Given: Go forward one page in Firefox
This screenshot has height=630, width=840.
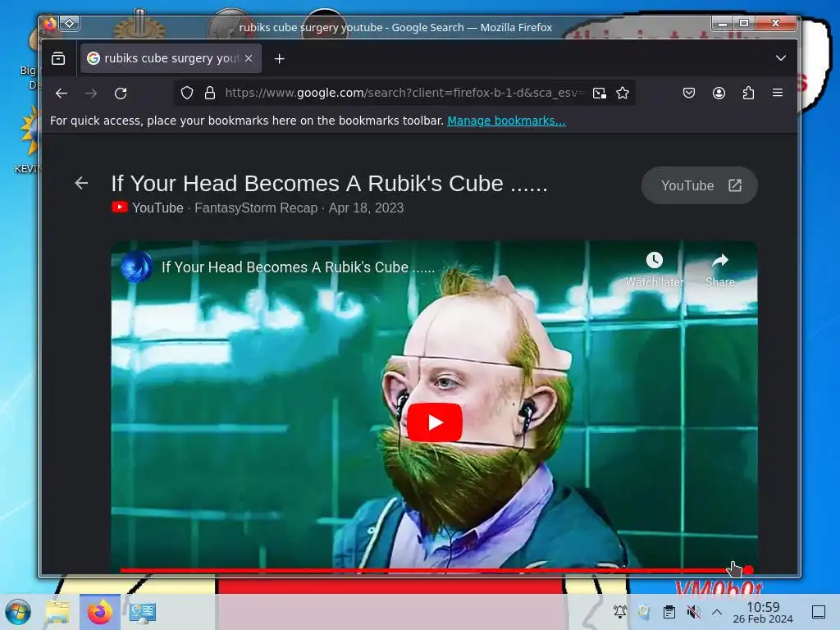Looking at the screenshot, I should (91, 94).
